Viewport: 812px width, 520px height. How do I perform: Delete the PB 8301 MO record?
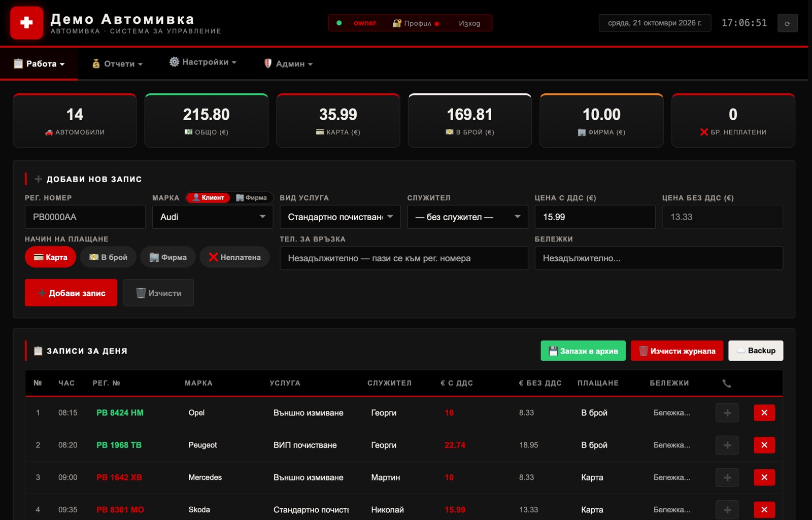(x=764, y=510)
